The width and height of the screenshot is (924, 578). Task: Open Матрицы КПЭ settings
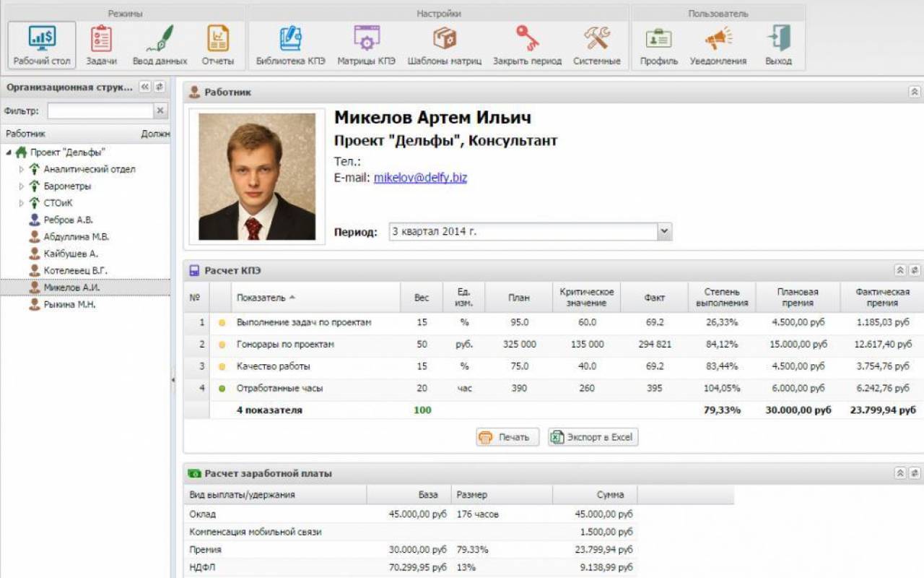click(x=366, y=45)
